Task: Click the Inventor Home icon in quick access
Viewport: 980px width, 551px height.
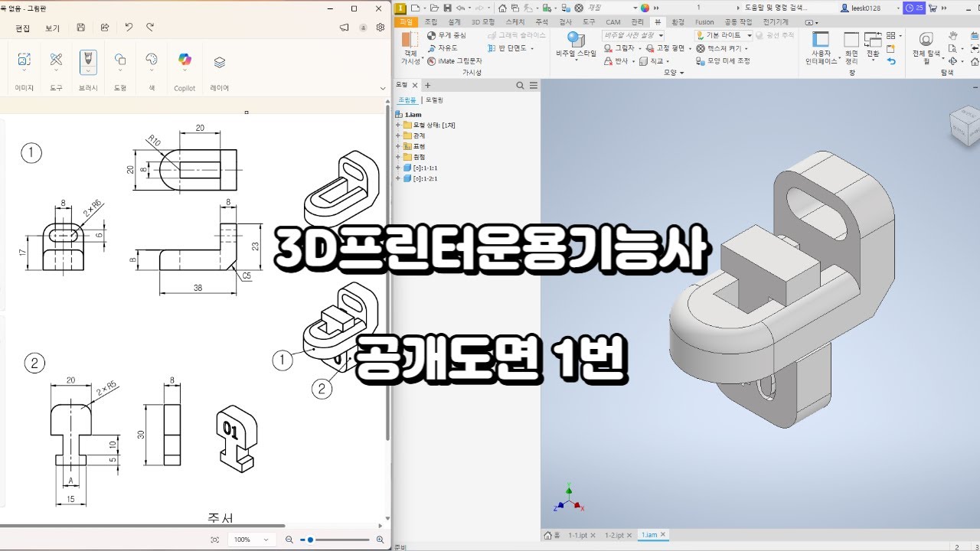Action: 502,8
